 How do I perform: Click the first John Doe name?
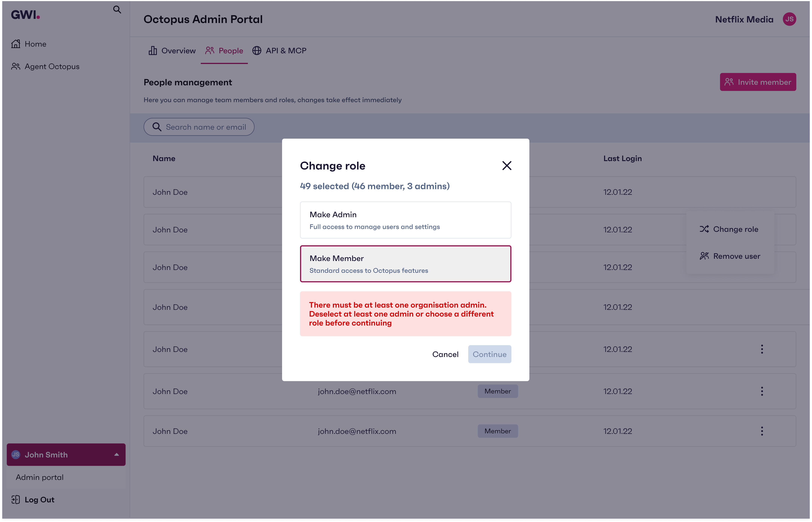pyautogui.click(x=170, y=192)
